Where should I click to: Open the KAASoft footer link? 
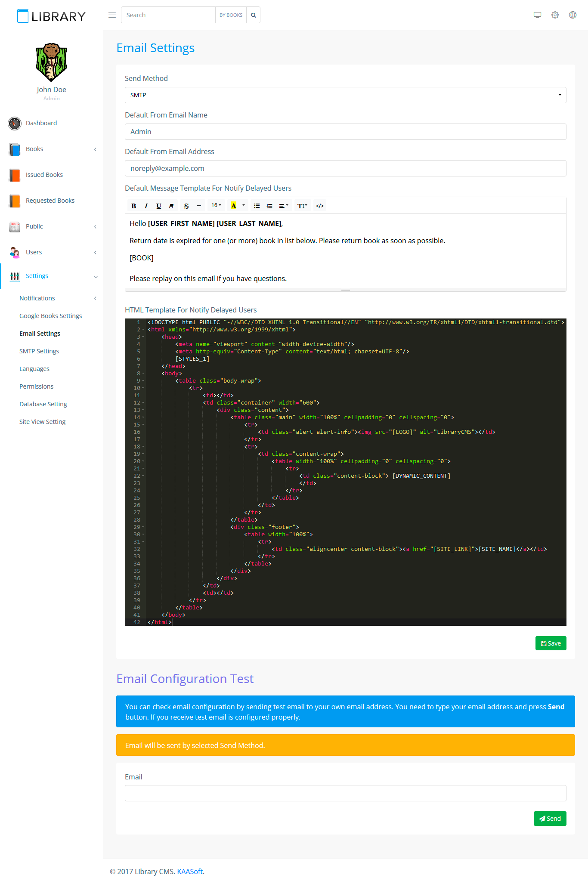[x=189, y=872]
